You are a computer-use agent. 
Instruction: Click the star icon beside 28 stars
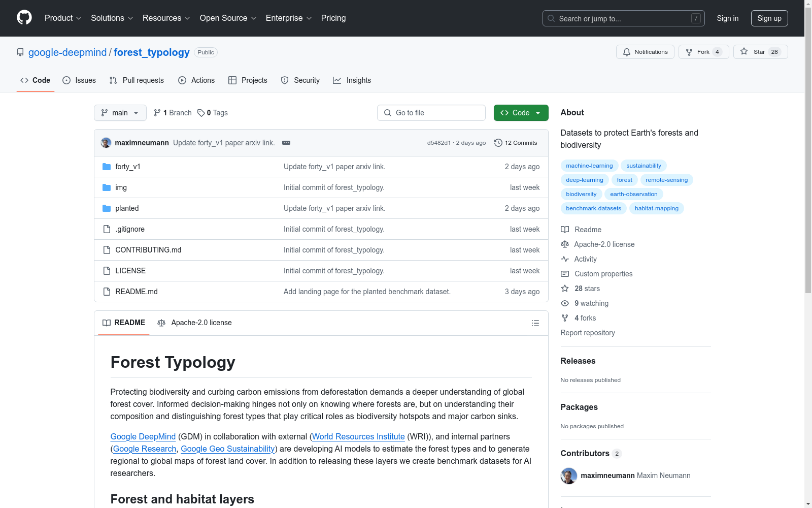[x=565, y=289]
